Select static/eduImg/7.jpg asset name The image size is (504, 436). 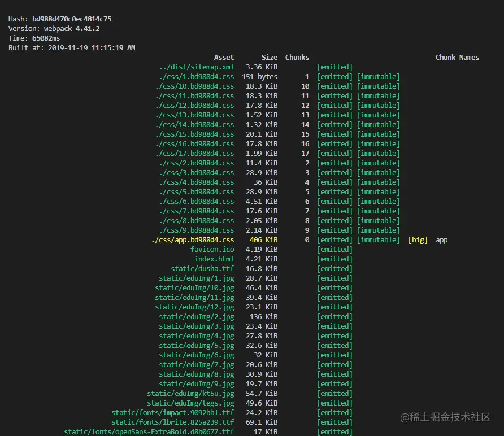pos(197,365)
